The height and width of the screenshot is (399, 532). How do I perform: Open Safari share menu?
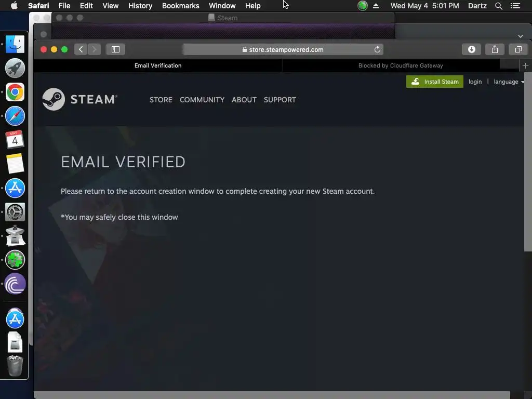[x=495, y=49]
